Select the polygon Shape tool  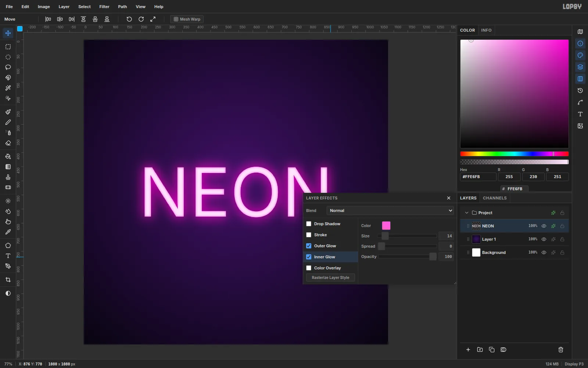coord(8,245)
